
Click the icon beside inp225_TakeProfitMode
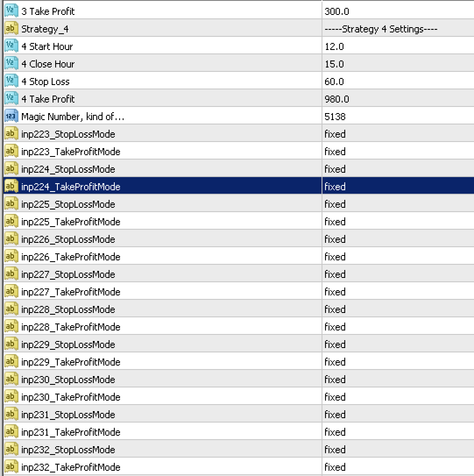(x=11, y=221)
